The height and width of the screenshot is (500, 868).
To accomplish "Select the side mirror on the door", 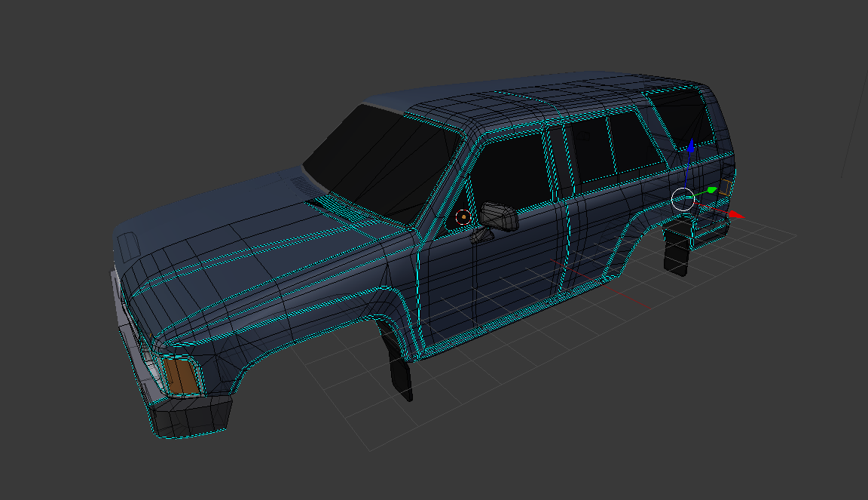I will [499, 216].
